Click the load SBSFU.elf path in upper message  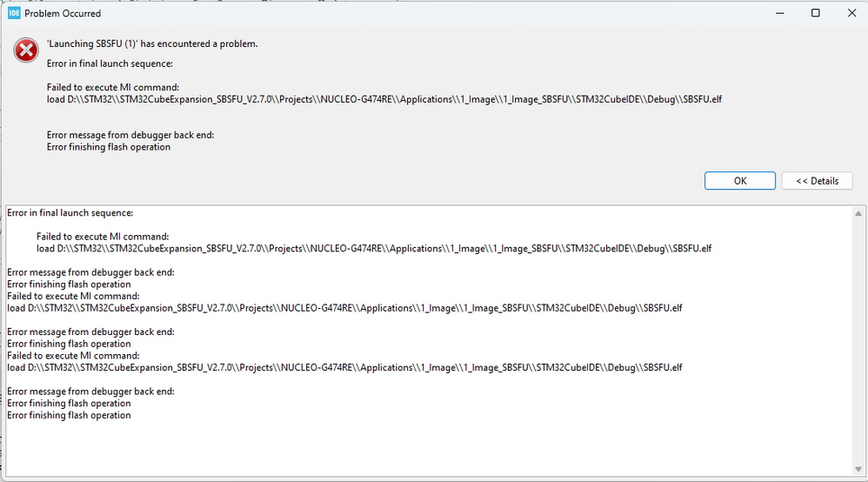384,100
